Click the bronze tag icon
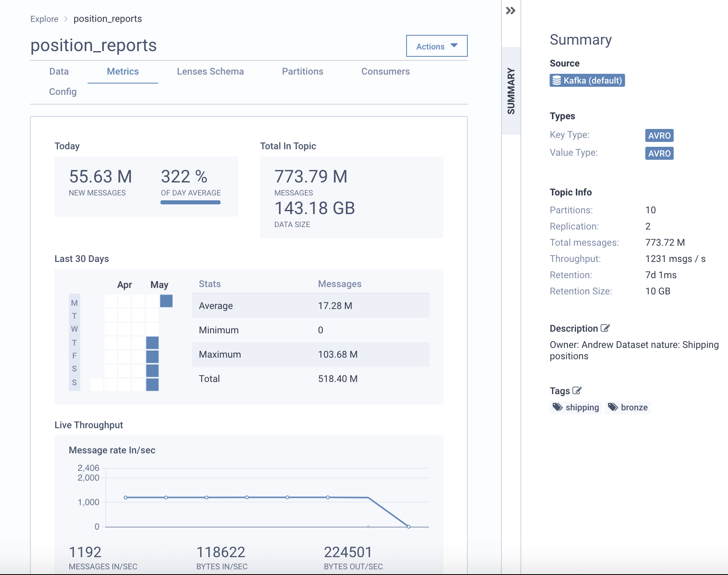This screenshot has height=575, width=728. pos(613,407)
